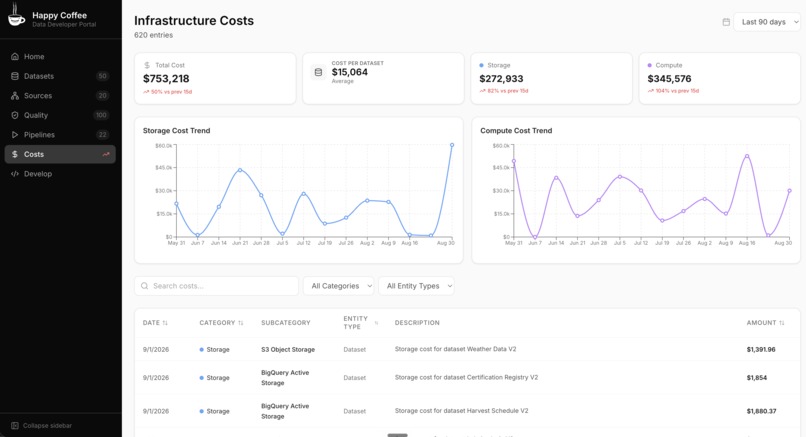Select the Costs menu item
The image size is (806, 437).
(60, 154)
